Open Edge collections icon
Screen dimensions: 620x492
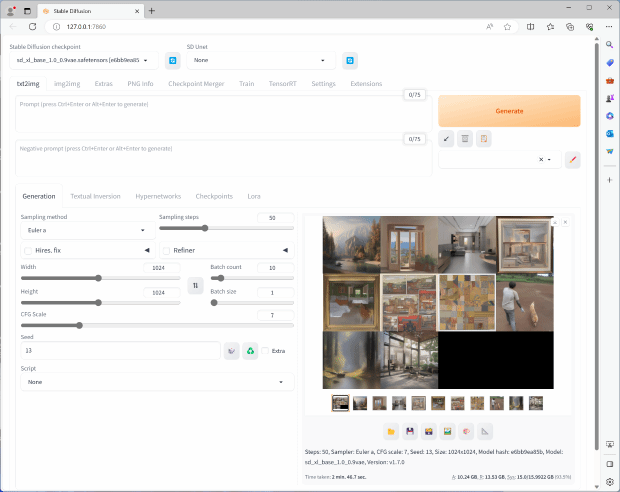point(570,26)
